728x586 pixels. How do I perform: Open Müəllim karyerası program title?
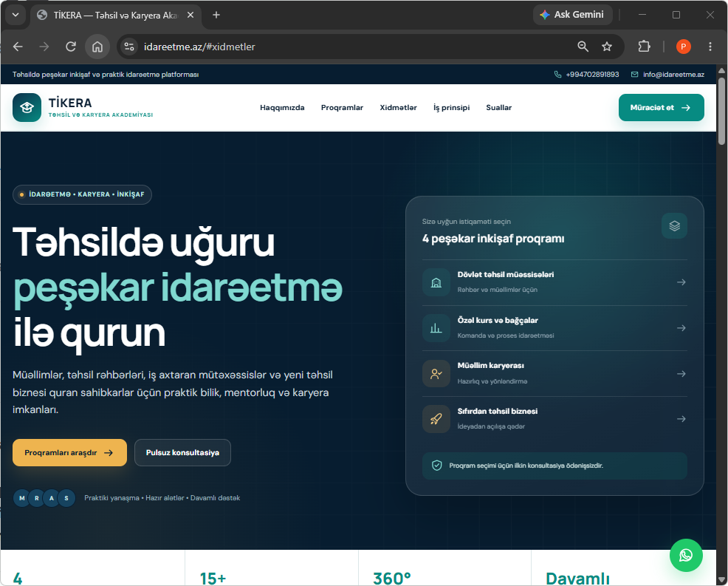coord(491,366)
